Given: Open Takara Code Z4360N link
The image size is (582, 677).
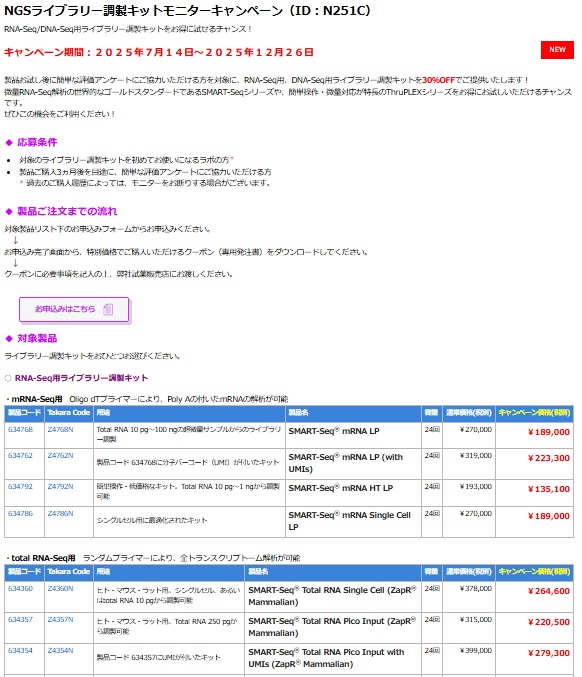Looking at the screenshot, I should pos(60,588).
